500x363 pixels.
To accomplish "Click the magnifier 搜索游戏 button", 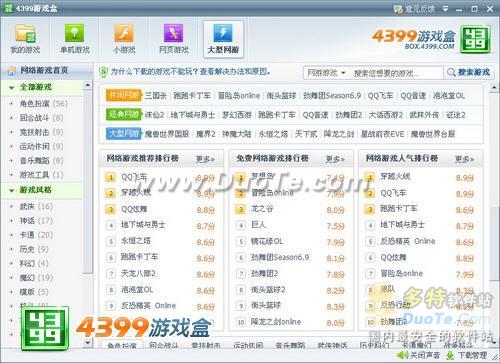I will coord(469,72).
